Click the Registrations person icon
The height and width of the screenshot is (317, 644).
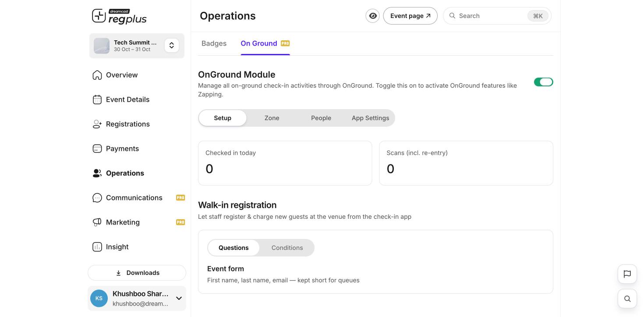click(x=97, y=124)
